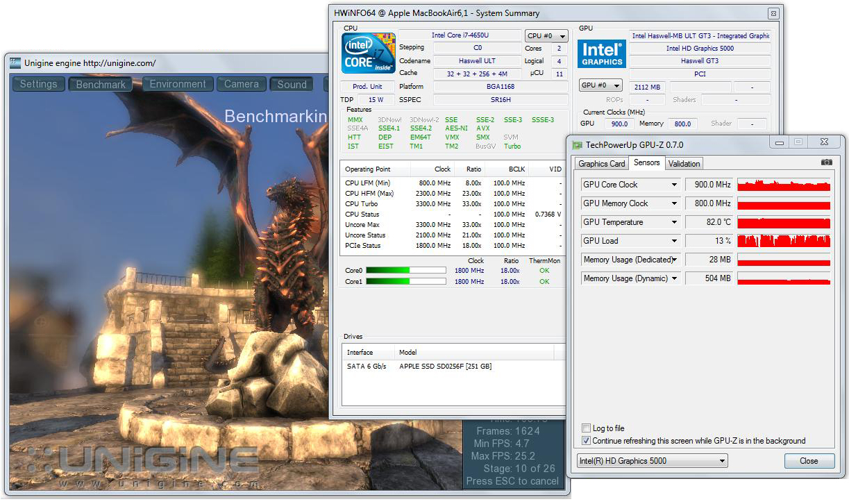Click the Haswell ULT codename field
This screenshot has width=849, height=504.
pyautogui.click(x=477, y=61)
